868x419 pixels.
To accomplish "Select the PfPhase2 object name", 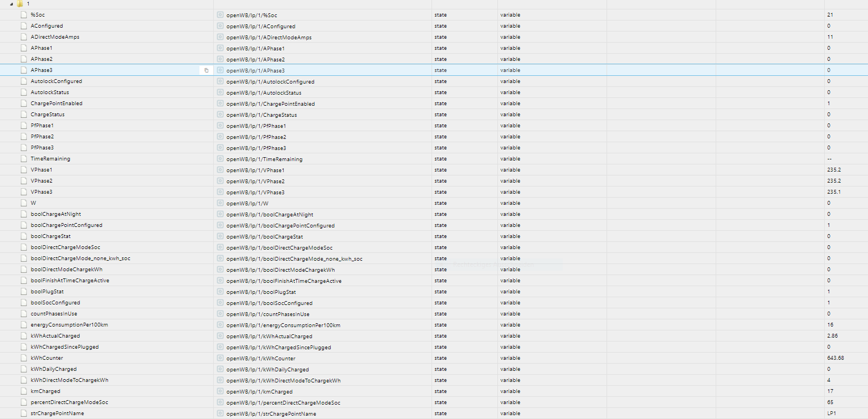I will point(42,137).
